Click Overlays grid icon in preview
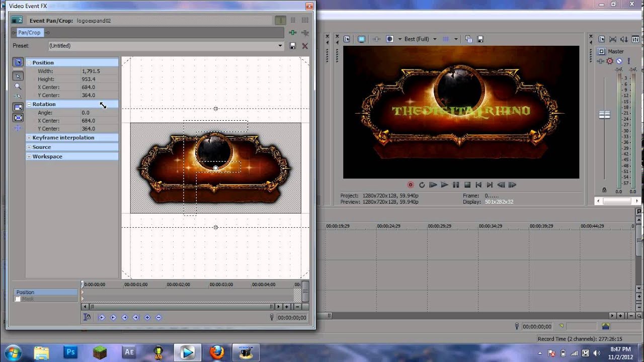Screen dimensions: 644x362 point(446,39)
